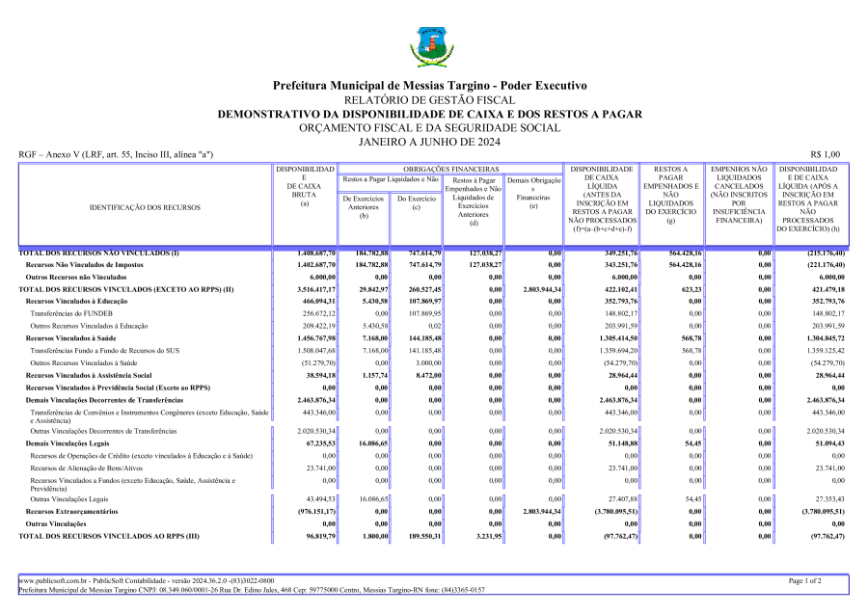Click the 'Do Exercício (c)' column header
Viewport: 868px width, 614px height.
tap(416, 203)
